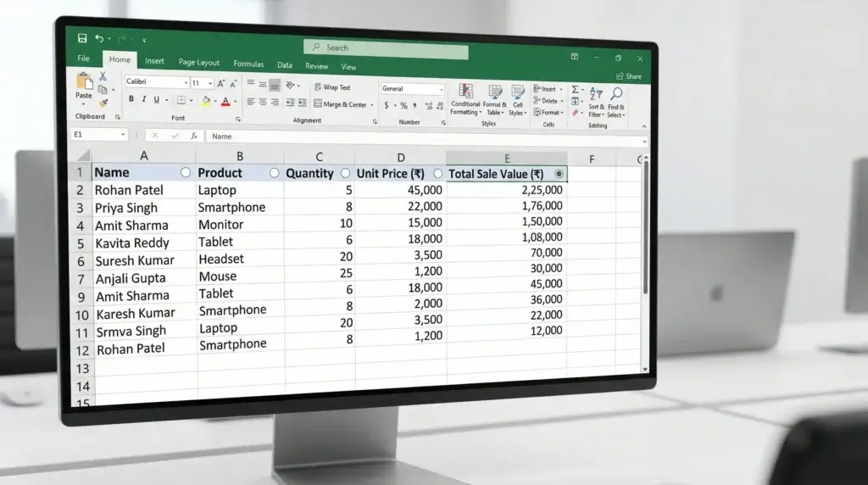868x485 pixels.
Task: Toggle the highlighted bottom align button
Action: pos(275,85)
